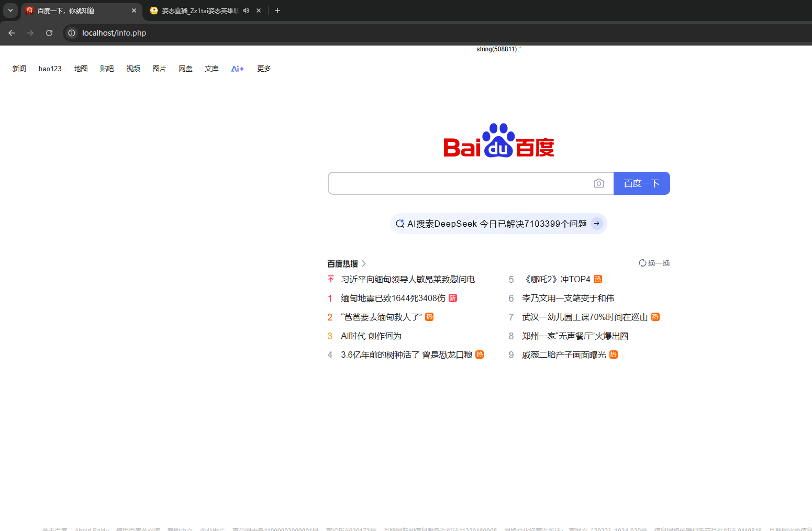The height and width of the screenshot is (531, 812).
Task: Click the 热 badge beside 戚薇二胎产子画面曝光
Action: click(614, 355)
